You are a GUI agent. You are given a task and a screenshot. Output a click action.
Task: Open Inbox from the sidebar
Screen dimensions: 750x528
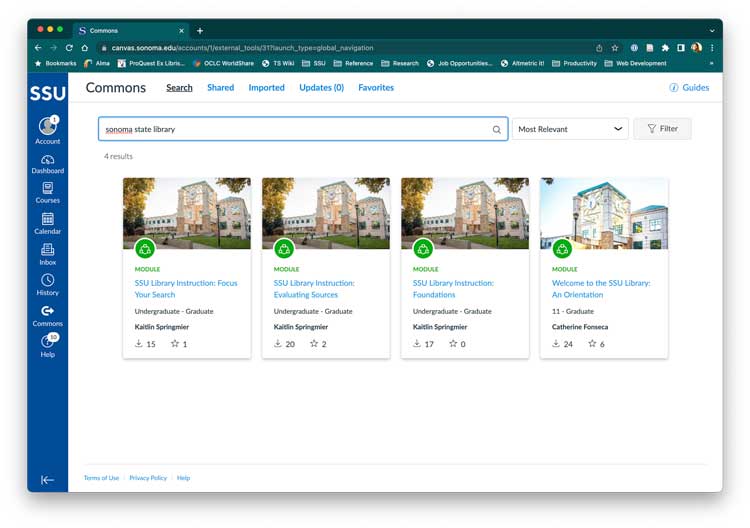click(x=47, y=254)
